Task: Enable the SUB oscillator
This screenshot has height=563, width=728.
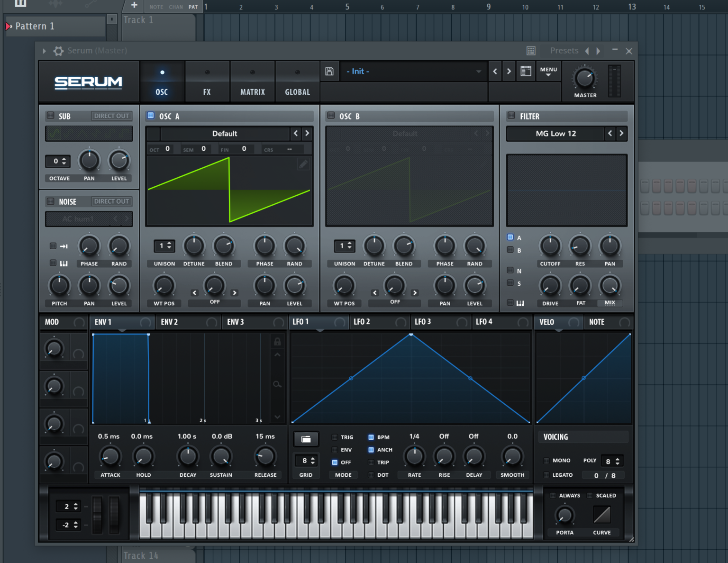Action: coord(50,115)
